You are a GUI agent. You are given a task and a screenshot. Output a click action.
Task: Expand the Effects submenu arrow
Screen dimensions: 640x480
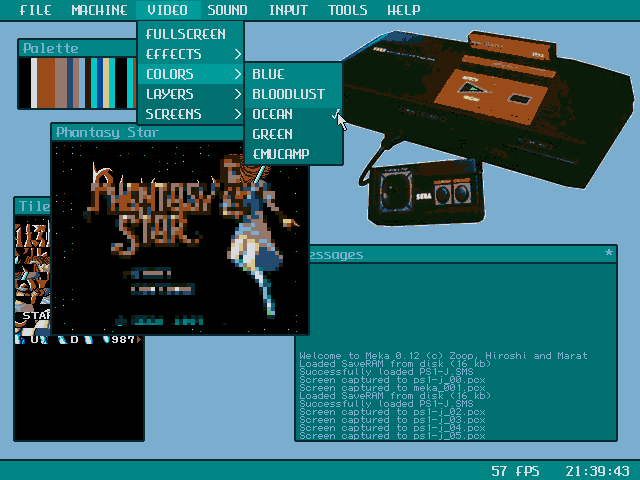tap(238, 54)
